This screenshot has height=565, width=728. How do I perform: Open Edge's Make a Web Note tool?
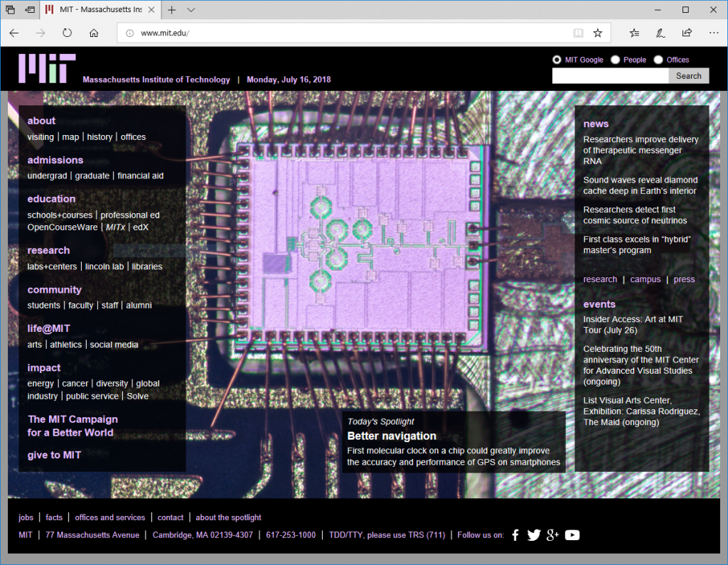660,32
